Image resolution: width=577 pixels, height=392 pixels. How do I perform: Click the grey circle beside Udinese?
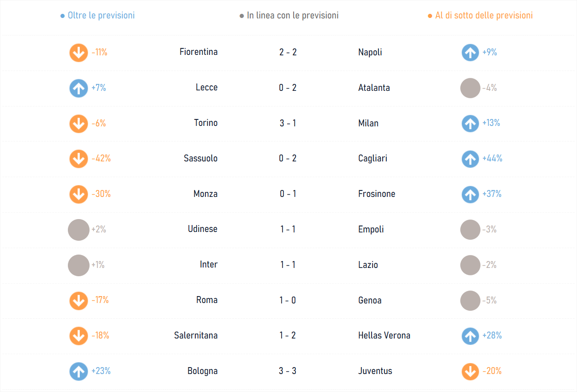point(78,230)
